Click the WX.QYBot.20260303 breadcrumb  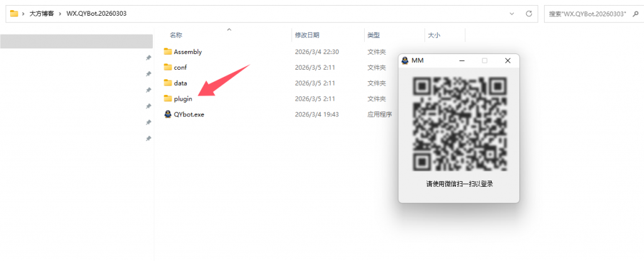(x=96, y=14)
